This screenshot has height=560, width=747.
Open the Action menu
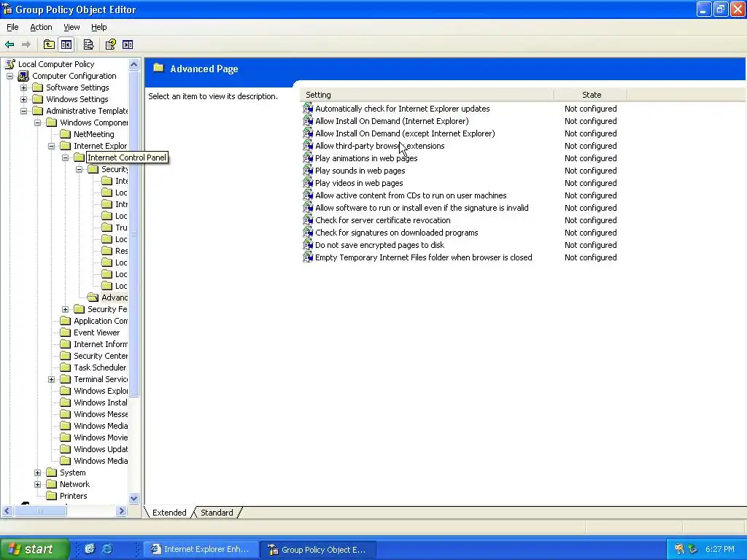[x=41, y=27]
